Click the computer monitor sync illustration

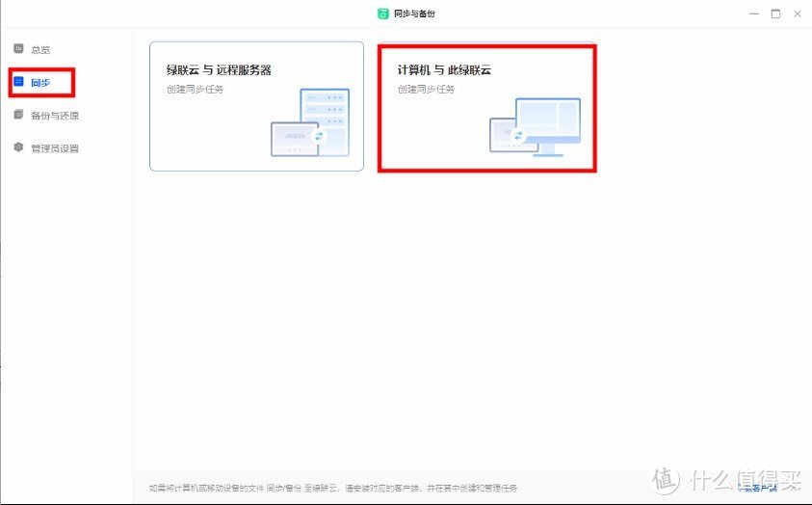(535, 127)
